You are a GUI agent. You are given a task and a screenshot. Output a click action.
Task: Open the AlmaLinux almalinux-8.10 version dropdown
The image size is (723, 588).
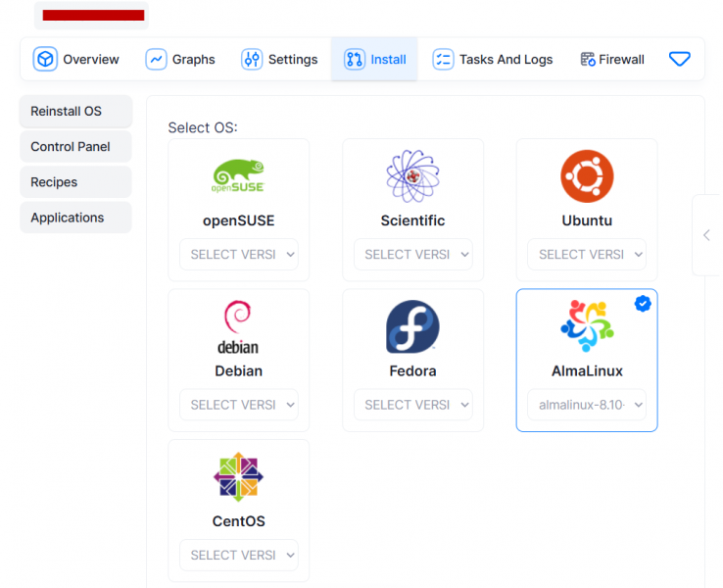point(587,405)
